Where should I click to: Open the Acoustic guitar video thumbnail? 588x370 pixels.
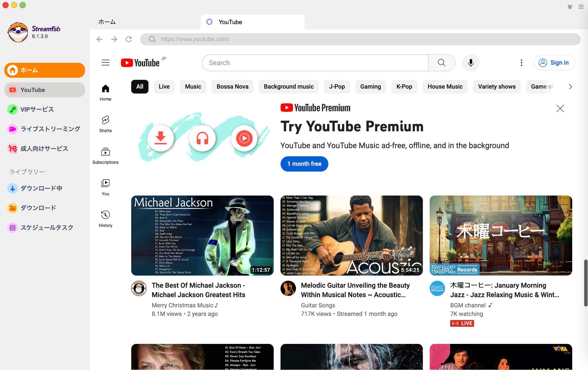[351, 235]
